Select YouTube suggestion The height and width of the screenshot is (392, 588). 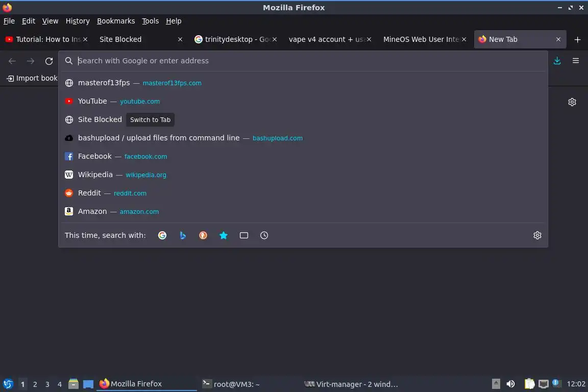(303, 101)
